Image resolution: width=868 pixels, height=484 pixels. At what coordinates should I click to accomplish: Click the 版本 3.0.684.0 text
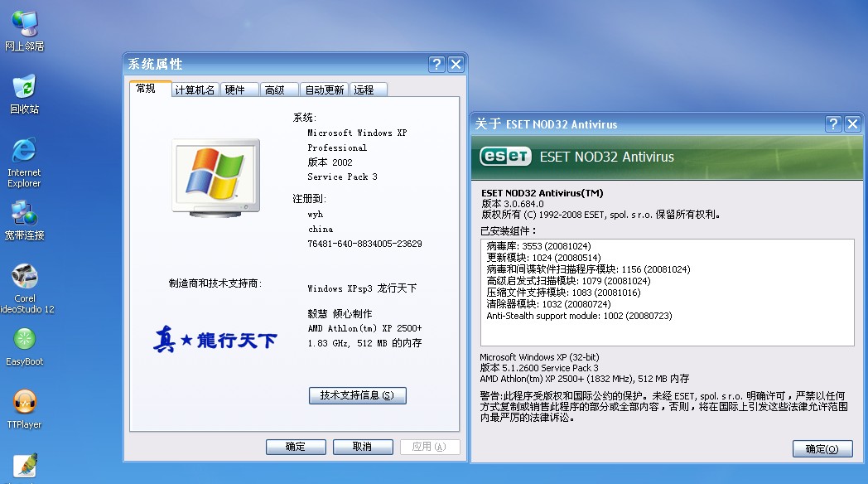pos(513,204)
